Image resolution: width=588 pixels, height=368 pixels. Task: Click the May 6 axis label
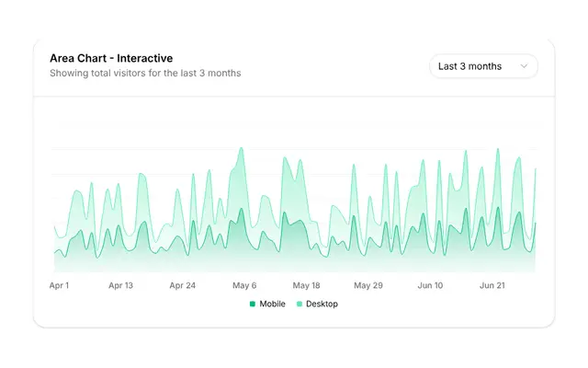(244, 285)
